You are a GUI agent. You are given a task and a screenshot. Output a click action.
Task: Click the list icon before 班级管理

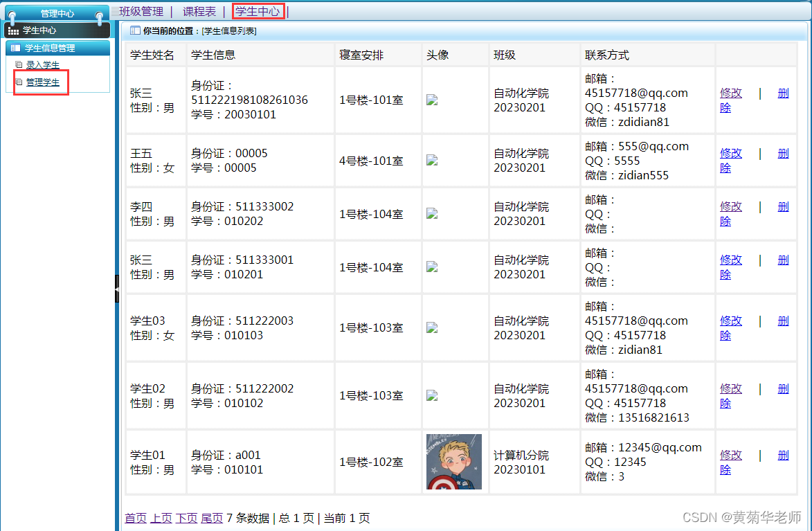pyautogui.click(x=114, y=11)
